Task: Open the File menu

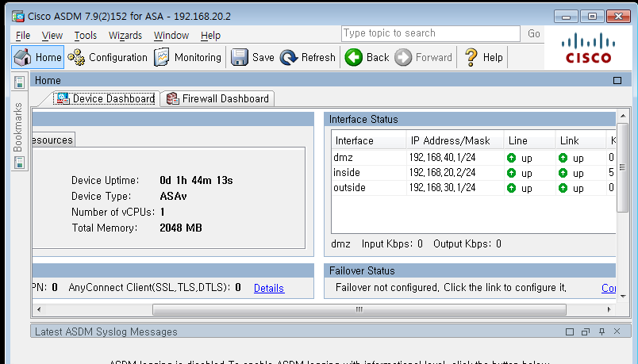Action: [x=23, y=36]
